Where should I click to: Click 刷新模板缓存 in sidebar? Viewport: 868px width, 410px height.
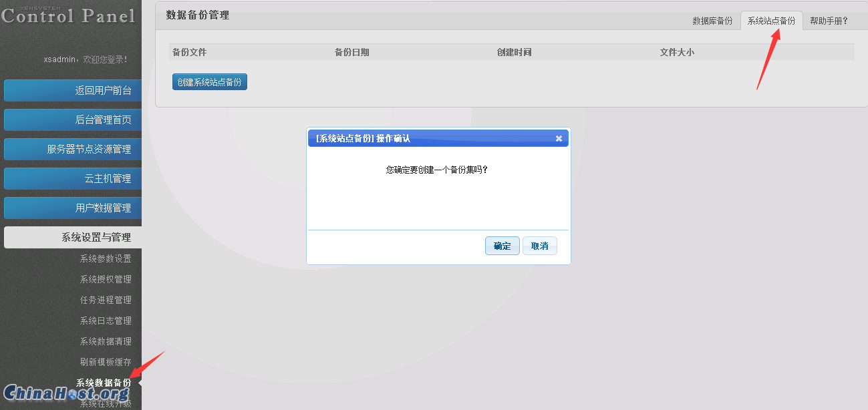106,363
